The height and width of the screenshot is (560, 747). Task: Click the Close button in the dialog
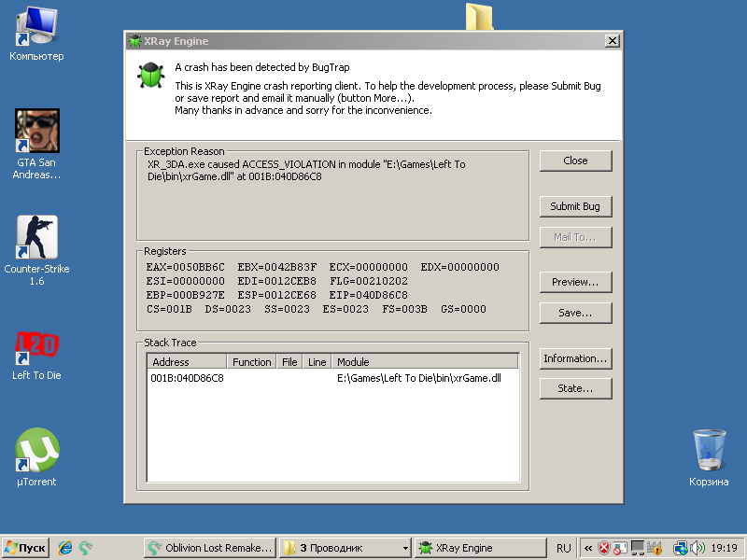click(x=575, y=161)
